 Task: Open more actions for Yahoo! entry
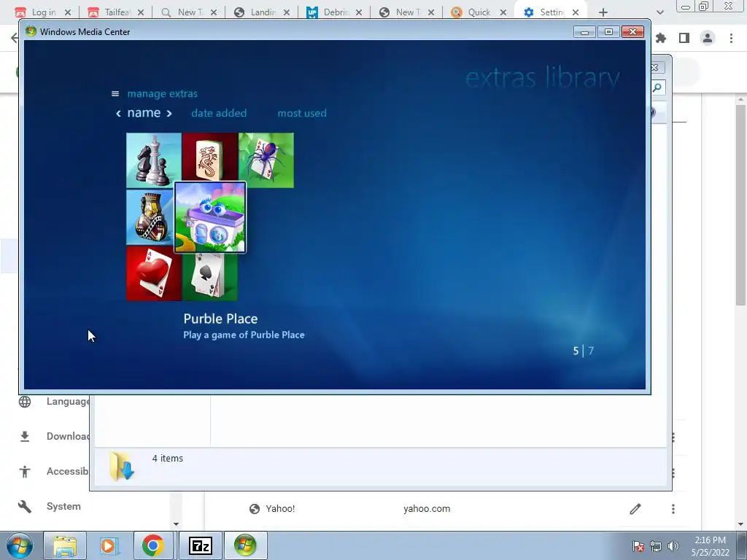tap(673, 509)
